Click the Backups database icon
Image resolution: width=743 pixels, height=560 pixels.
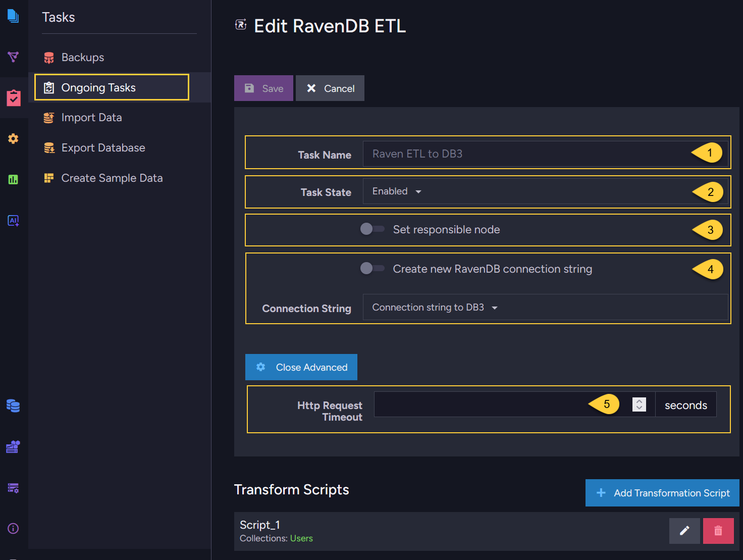(x=49, y=58)
